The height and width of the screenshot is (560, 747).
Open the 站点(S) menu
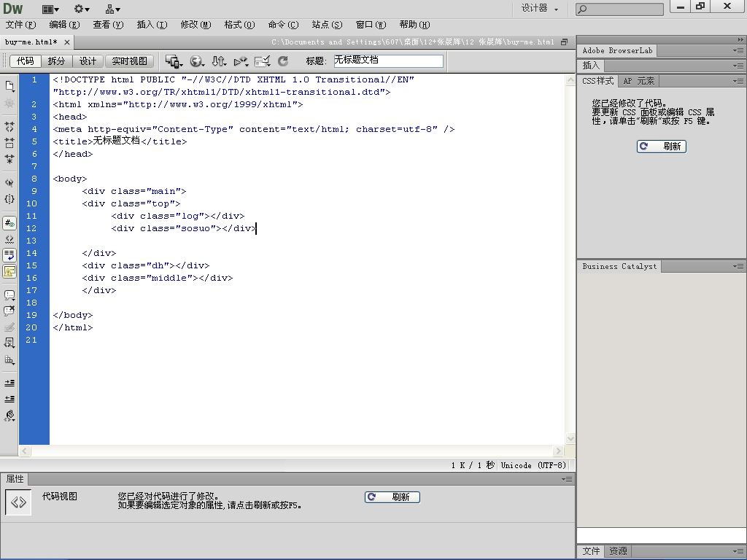coord(328,25)
